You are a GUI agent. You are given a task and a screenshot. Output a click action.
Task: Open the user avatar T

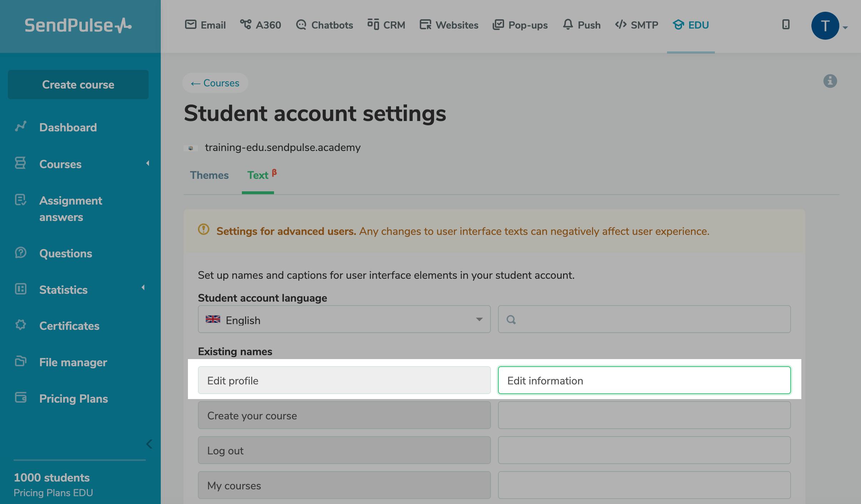[825, 26]
